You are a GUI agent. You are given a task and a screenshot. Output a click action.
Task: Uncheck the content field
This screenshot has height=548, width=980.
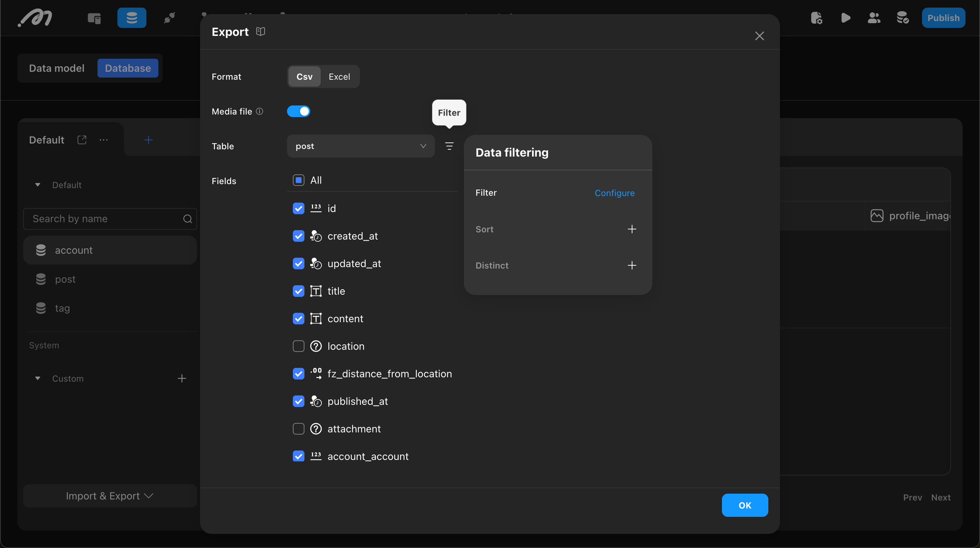[299, 319]
